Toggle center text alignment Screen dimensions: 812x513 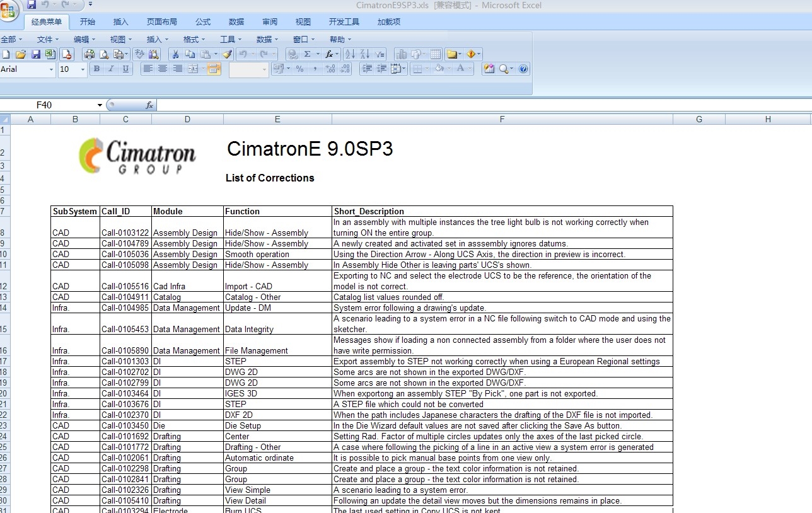[163, 69]
